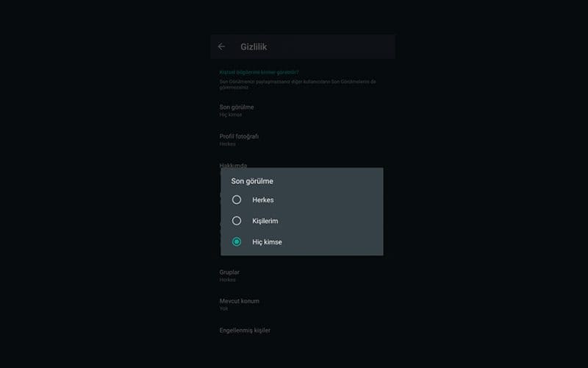The image size is (588, 368).
Task: Click the Herkes value under Gruplar
Action: coord(227,280)
